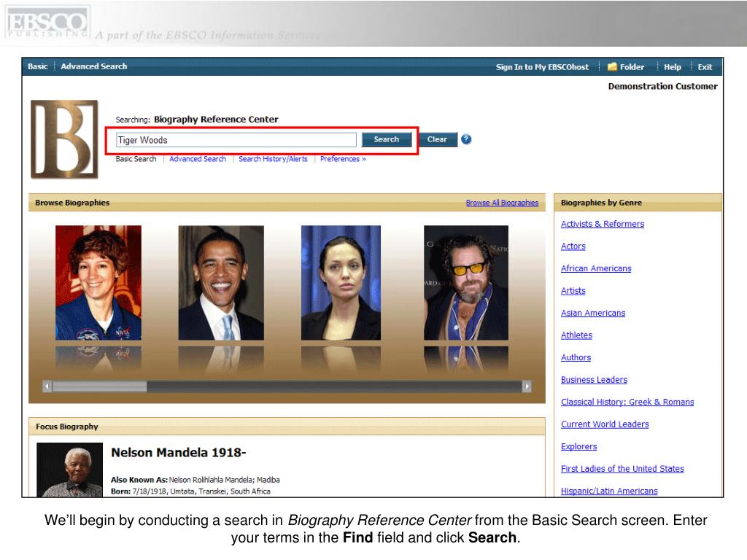Open the Artists genre

573,291
